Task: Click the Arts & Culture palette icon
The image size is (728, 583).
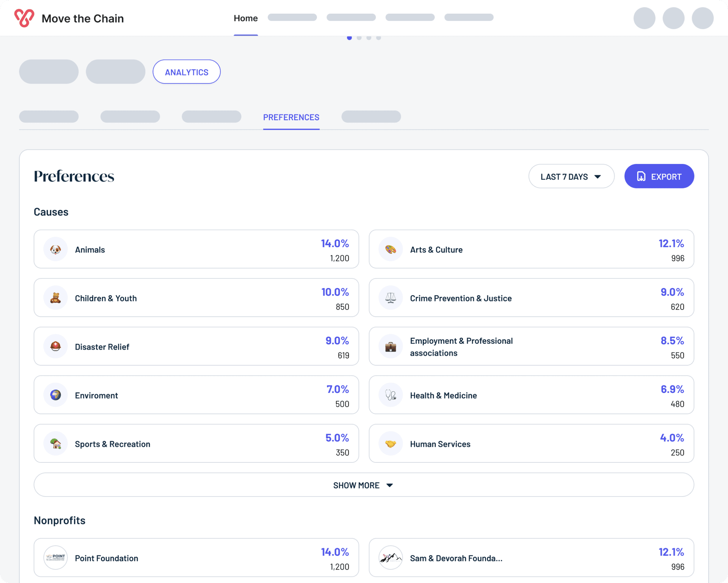Action: click(391, 249)
